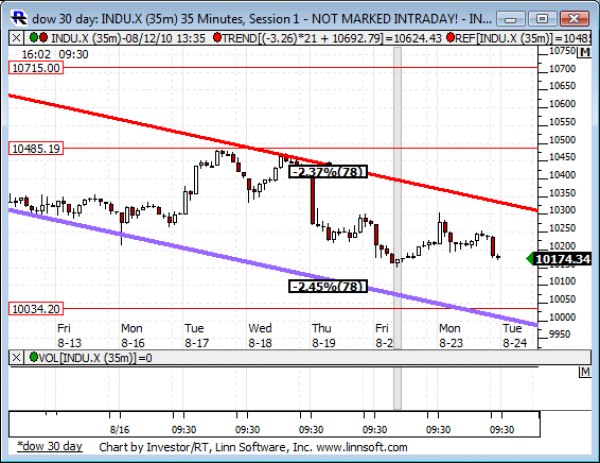Click red dot beside INDU.X instrument label
The width and height of the screenshot is (600, 463).
[x=43, y=37]
